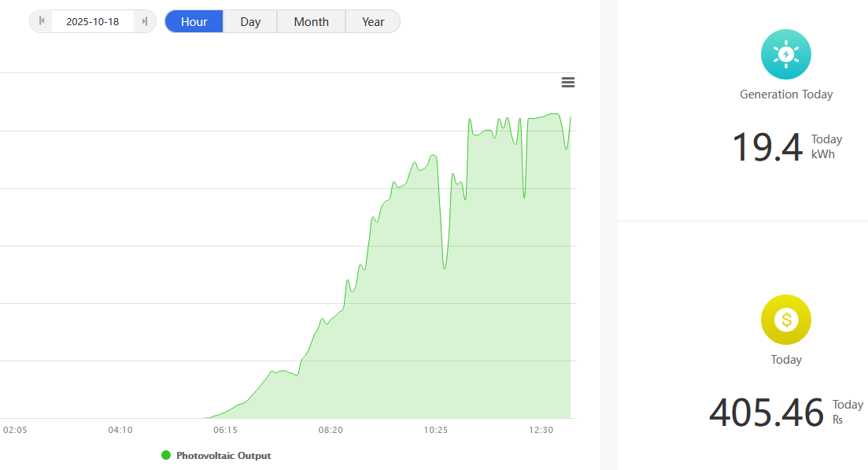The image size is (868, 470).
Task: Click the 19.4 generation value
Action: (x=767, y=147)
